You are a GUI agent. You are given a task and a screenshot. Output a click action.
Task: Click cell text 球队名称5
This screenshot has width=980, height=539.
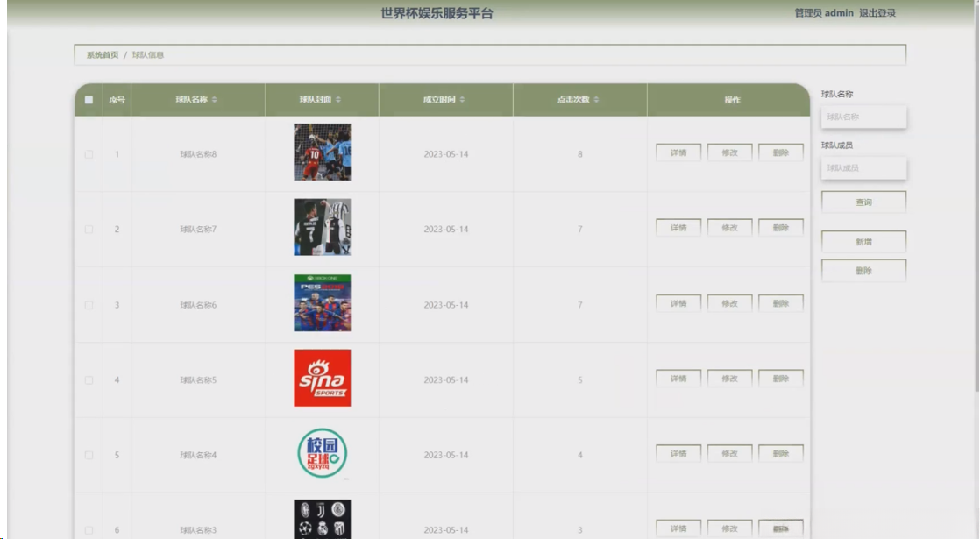[198, 379]
